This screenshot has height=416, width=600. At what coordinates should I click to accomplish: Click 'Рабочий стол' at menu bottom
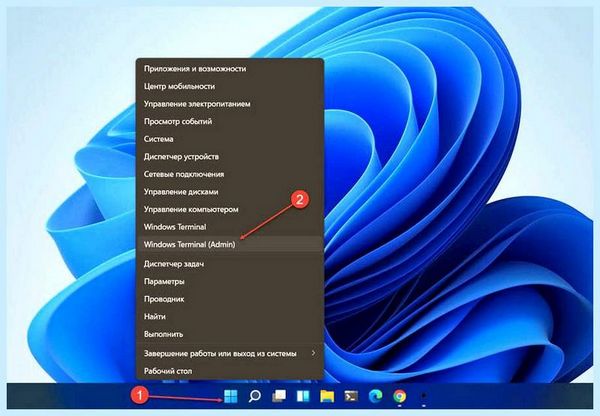tap(230, 371)
